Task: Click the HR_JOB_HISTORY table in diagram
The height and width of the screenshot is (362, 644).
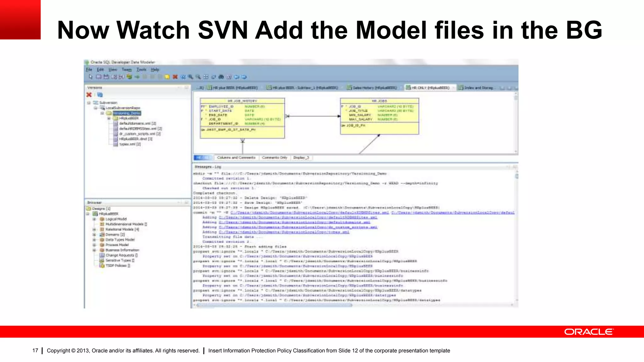Action: [x=242, y=118]
